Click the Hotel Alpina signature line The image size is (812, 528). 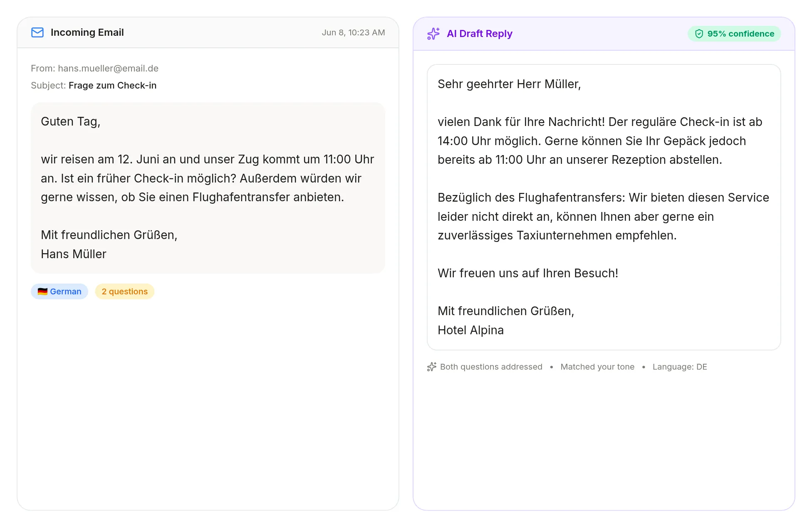[470, 330]
